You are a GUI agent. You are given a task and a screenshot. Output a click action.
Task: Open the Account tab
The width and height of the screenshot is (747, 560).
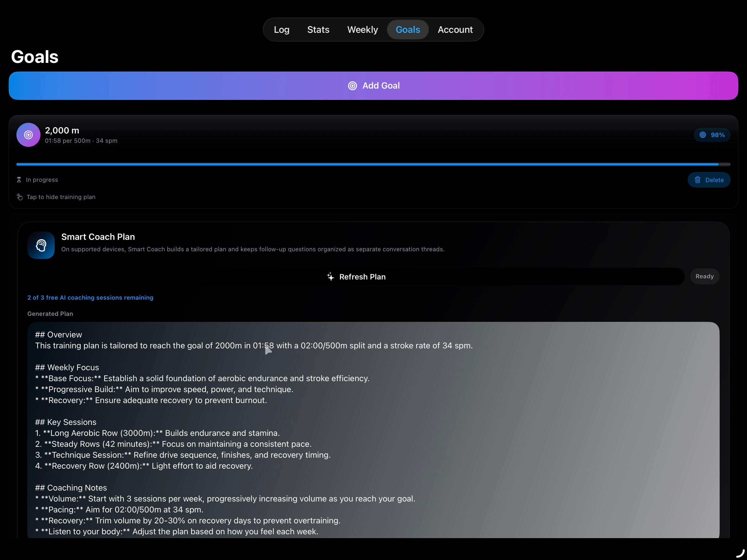[455, 30]
